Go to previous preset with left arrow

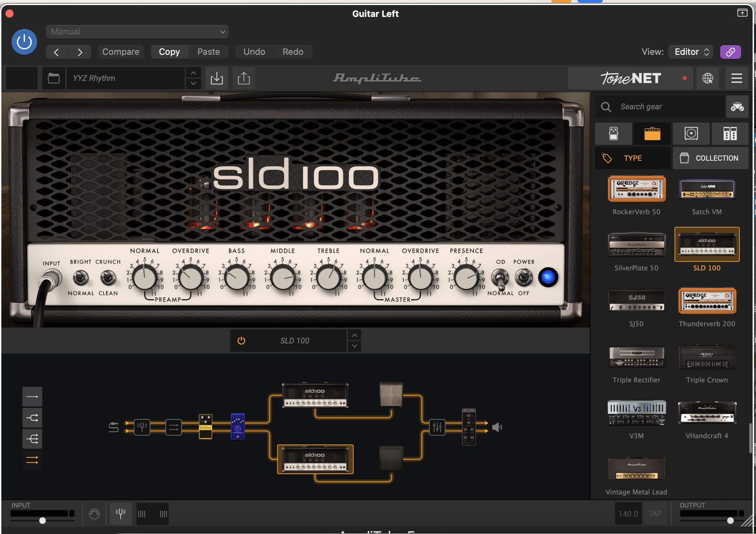(x=57, y=52)
